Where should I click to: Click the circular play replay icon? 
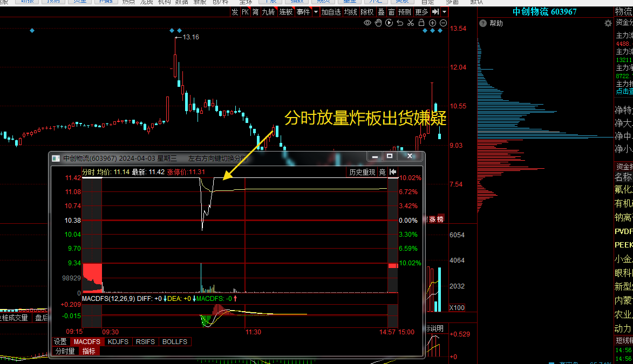click(389, 23)
